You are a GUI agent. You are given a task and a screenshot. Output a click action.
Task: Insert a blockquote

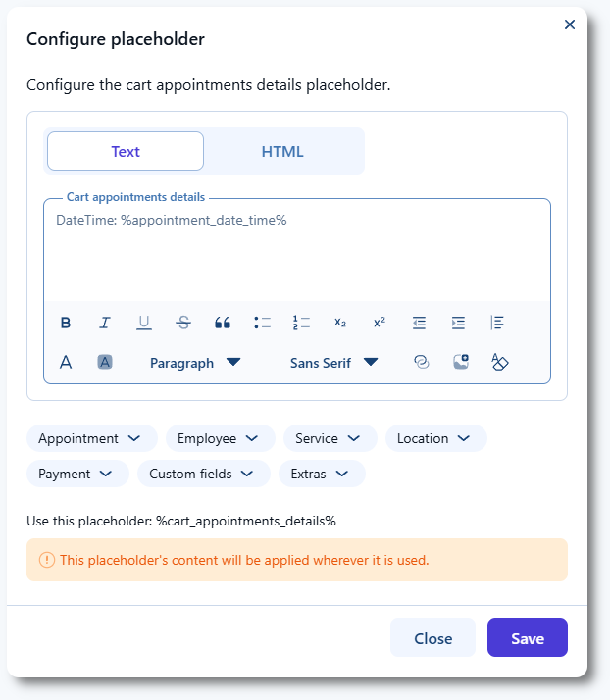coord(223,323)
